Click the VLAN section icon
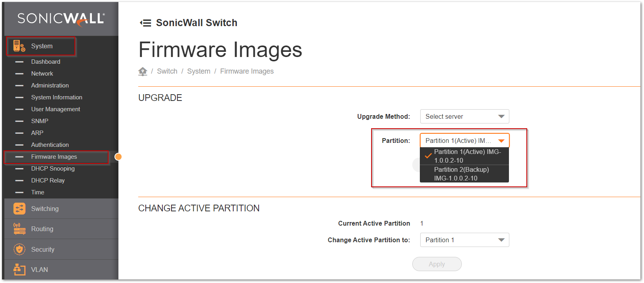 tap(19, 270)
